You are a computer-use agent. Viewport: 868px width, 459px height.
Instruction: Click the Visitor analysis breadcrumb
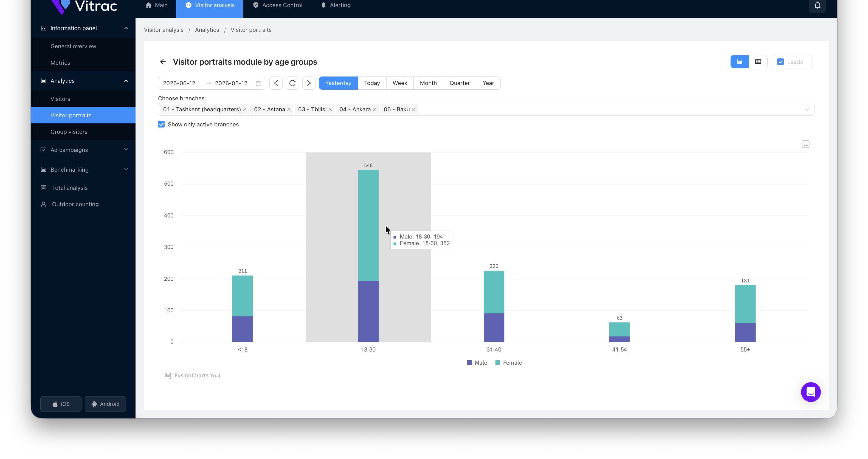(164, 30)
